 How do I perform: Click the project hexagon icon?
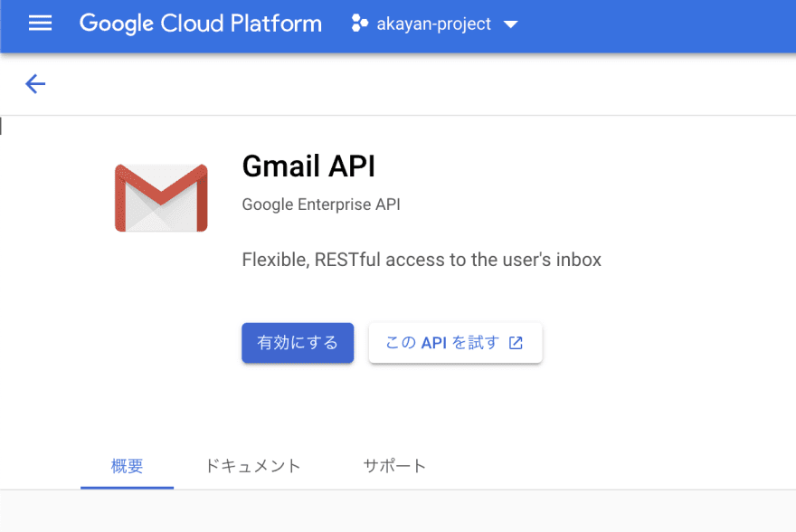point(359,24)
